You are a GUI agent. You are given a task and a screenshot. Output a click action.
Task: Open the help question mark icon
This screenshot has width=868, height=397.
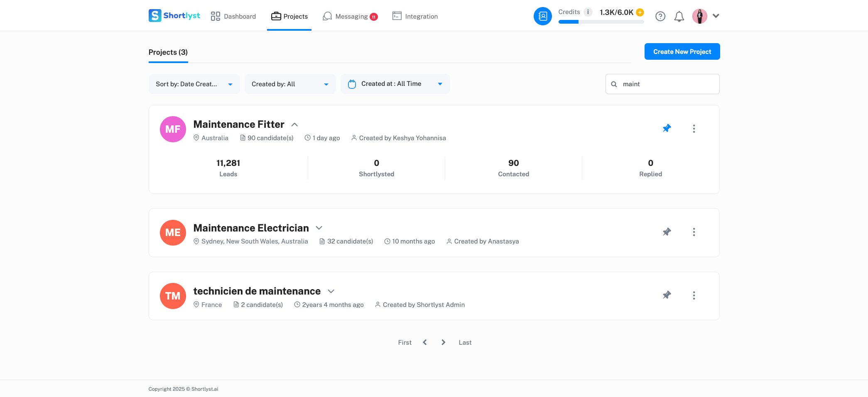coord(660,16)
